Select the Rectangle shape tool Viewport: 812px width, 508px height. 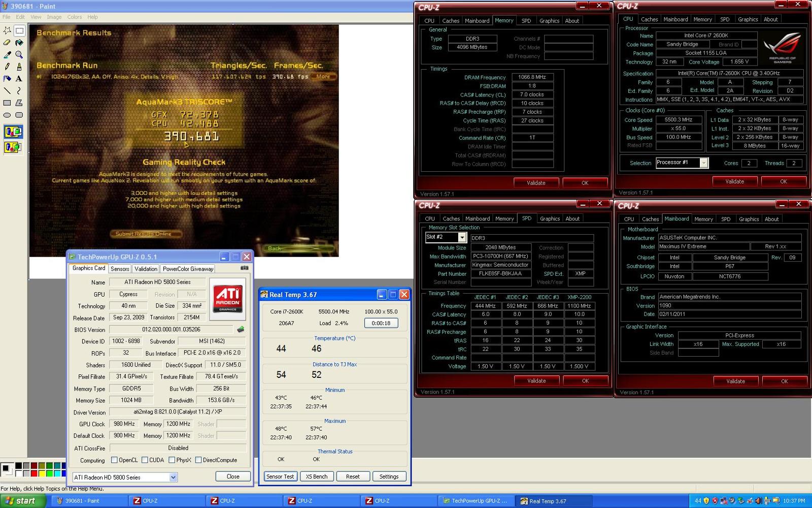pyautogui.click(x=7, y=103)
